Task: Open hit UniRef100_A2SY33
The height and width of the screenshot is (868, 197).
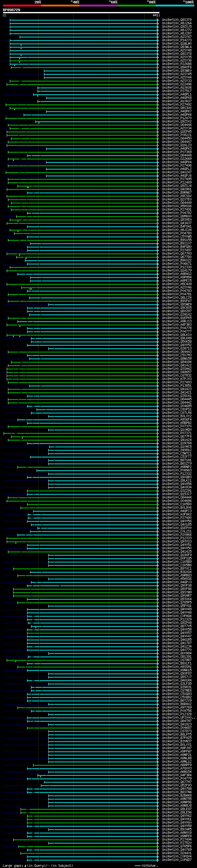Action: (x=177, y=81)
